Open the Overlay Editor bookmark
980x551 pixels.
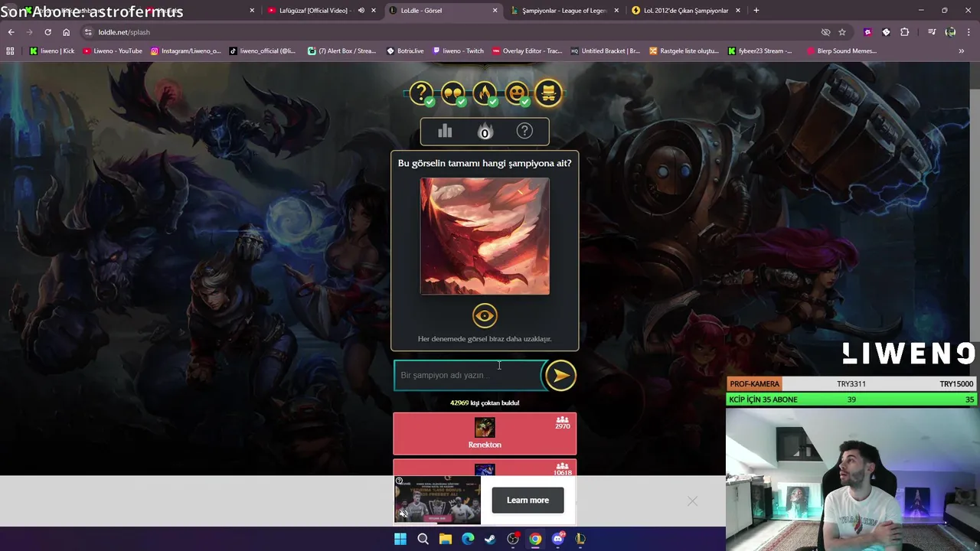[527, 51]
